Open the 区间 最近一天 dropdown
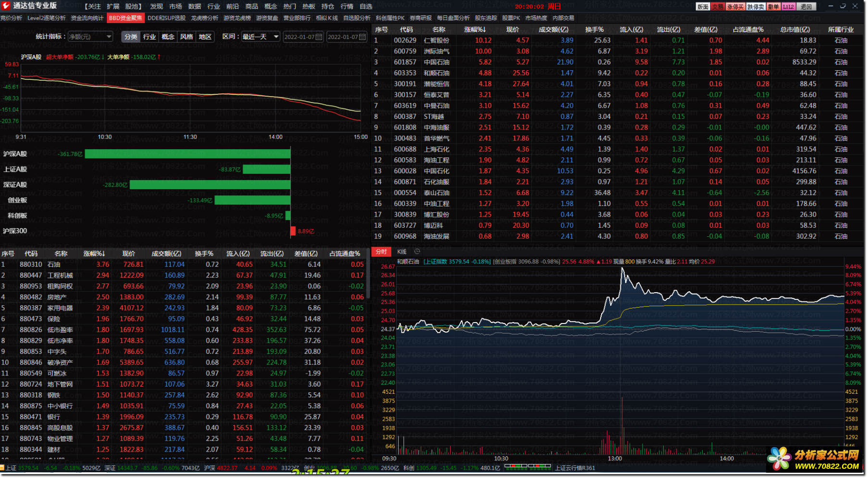 260,37
